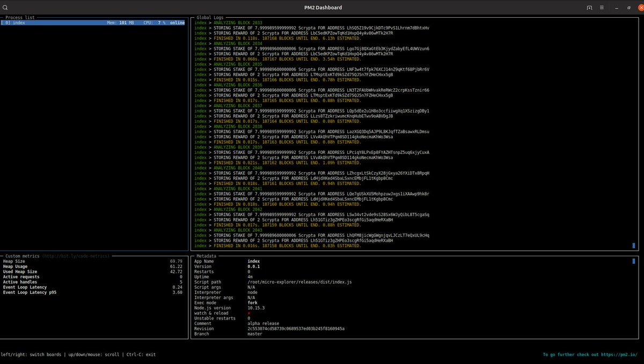Click the Heap Size metric row
This screenshot has width=644, height=364.
(x=93, y=261)
